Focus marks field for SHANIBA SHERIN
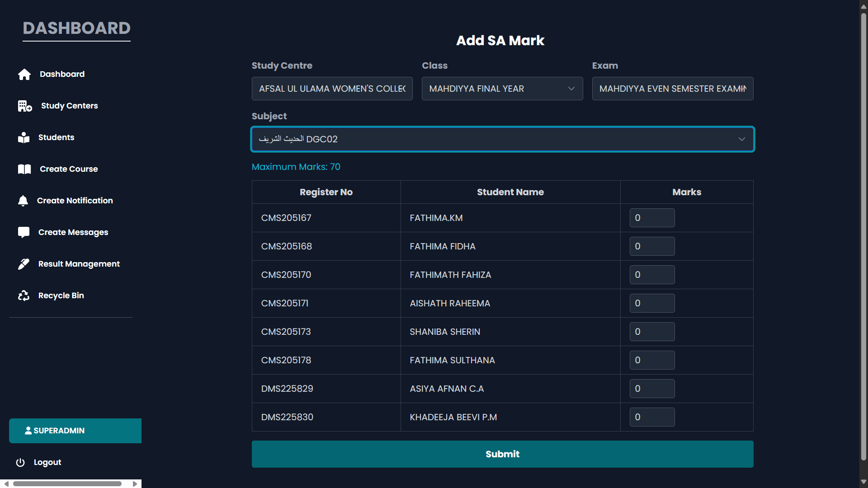 (x=652, y=332)
